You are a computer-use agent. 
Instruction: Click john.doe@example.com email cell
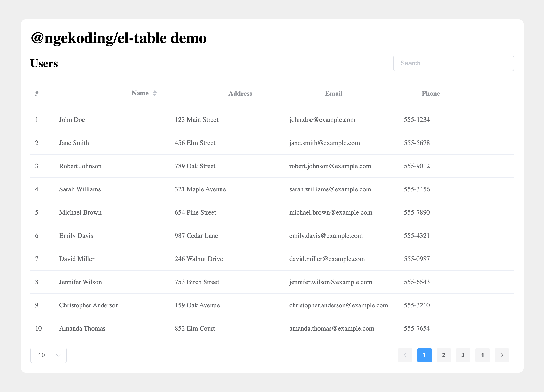click(322, 120)
